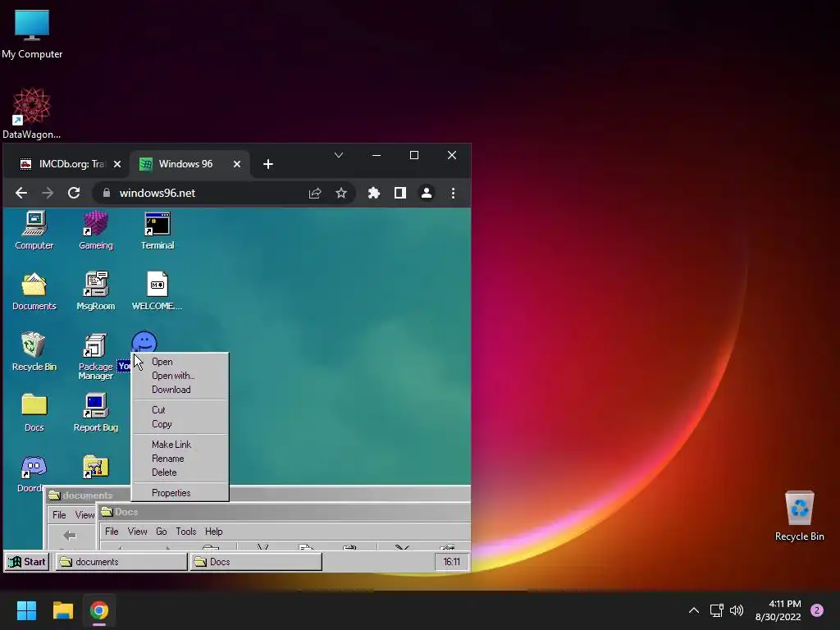Open the Computer icon in Windows 96
Screen dimensions: 840x630
(x=34, y=231)
